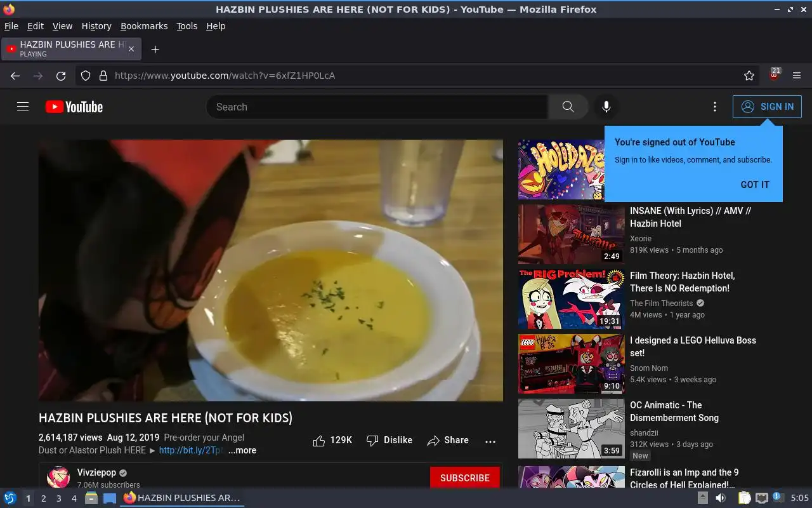Screen dimensions: 812x508
Task: Open the volume tray icon
Action: click(x=721, y=498)
